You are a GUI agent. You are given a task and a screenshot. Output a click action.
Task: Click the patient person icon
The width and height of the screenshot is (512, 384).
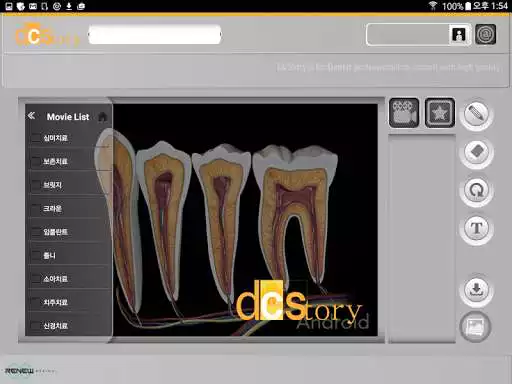point(459,34)
